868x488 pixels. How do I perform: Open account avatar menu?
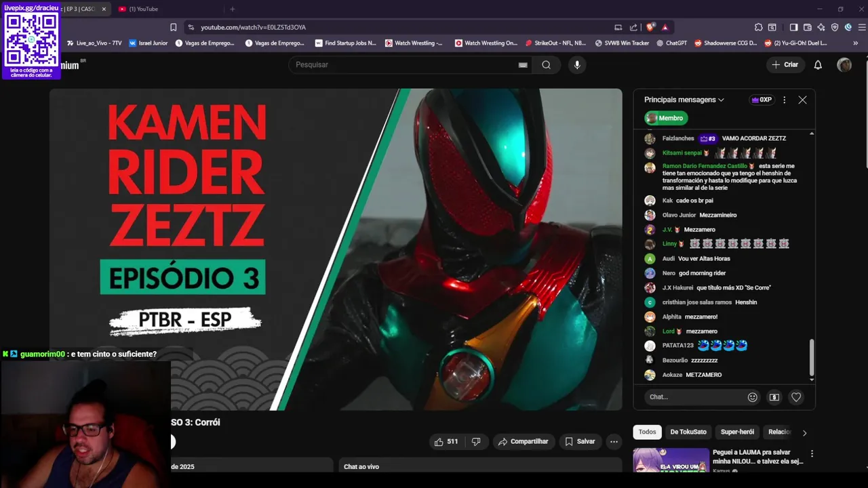[x=844, y=64]
